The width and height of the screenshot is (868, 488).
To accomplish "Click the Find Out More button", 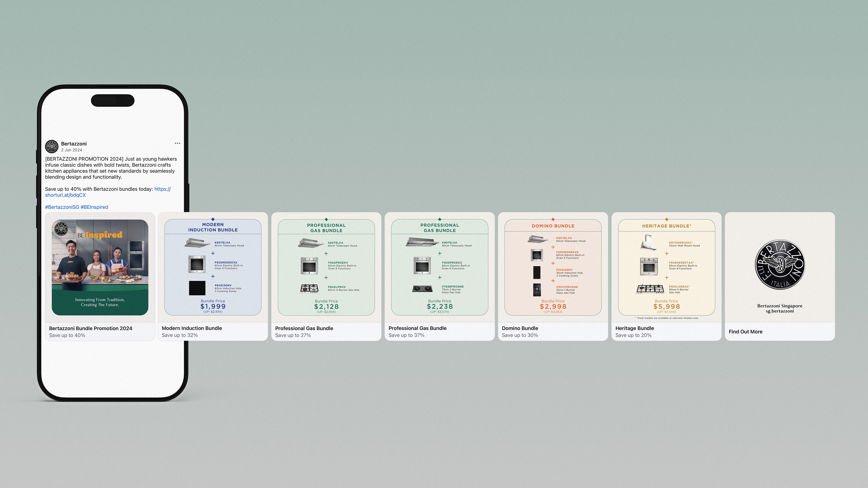I will tap(745, 332).
